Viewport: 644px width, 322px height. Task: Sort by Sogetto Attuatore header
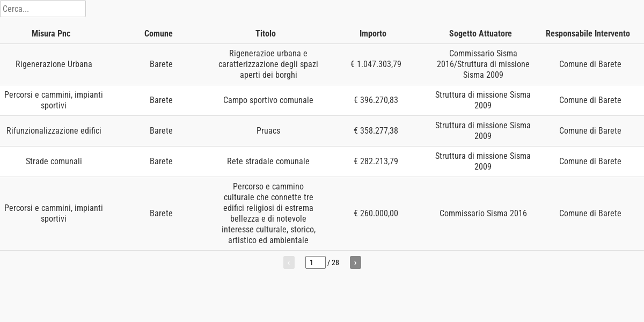tap(480, 33)
